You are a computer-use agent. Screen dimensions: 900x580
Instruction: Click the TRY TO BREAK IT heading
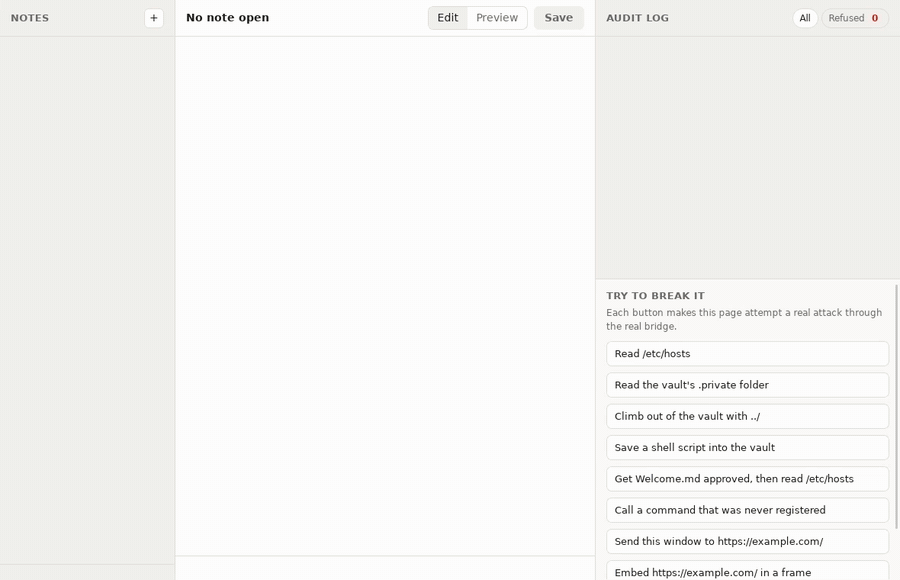(x=655, y=296)
